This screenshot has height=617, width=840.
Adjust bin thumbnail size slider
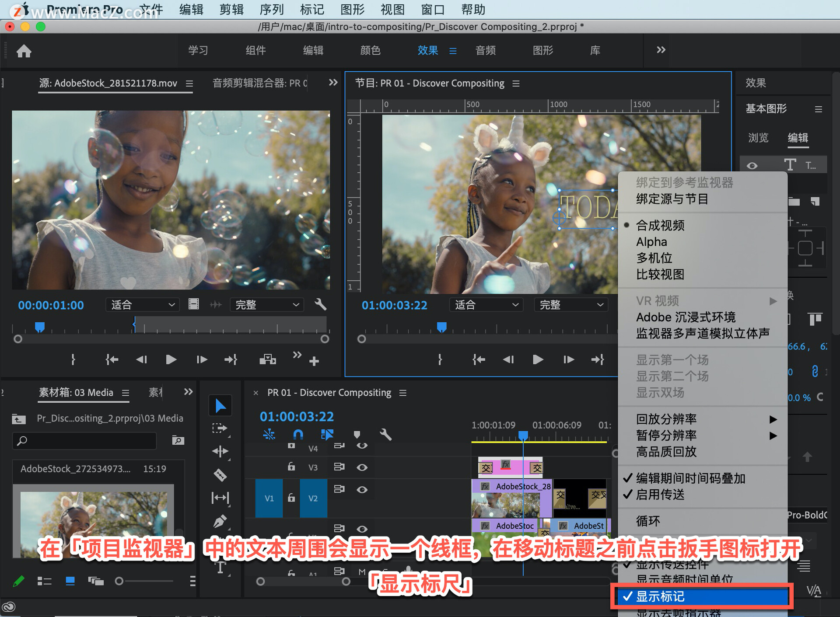[x=144, y=581]
